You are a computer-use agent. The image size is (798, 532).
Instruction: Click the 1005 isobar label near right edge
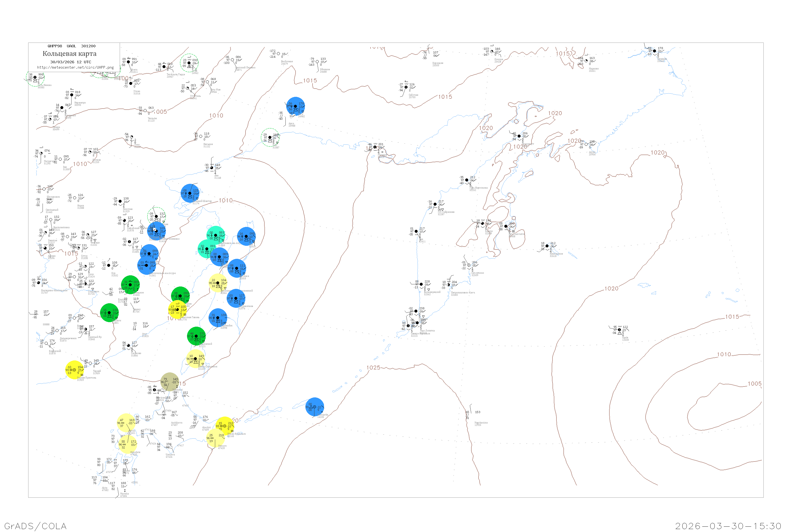[755, 383]
